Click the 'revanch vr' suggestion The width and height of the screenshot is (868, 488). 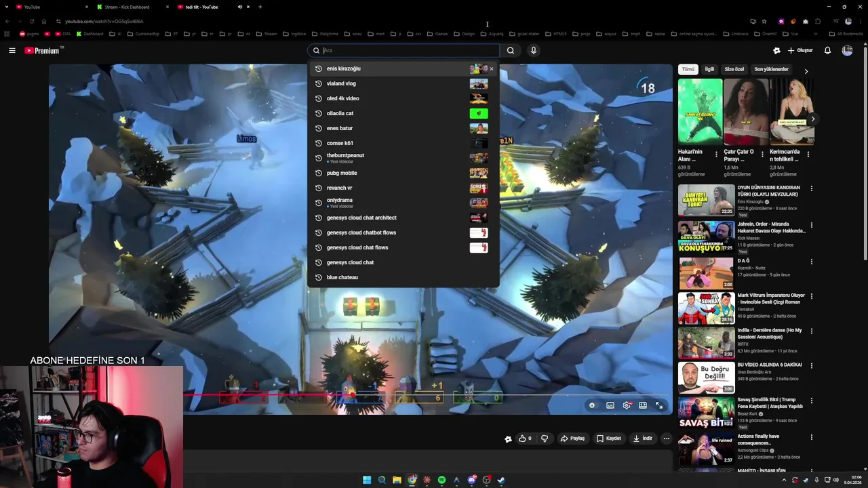coord(403,188)
